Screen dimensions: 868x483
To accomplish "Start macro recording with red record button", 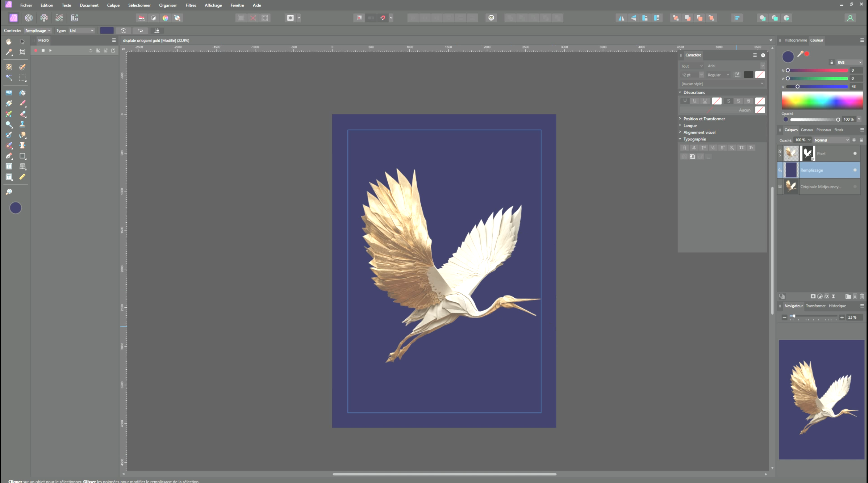I will coord(36,51).
